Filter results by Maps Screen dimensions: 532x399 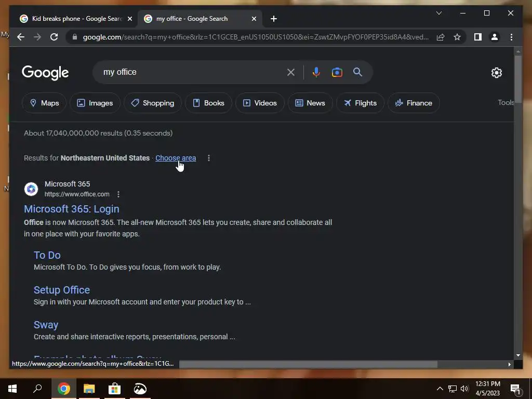[45, 103]
